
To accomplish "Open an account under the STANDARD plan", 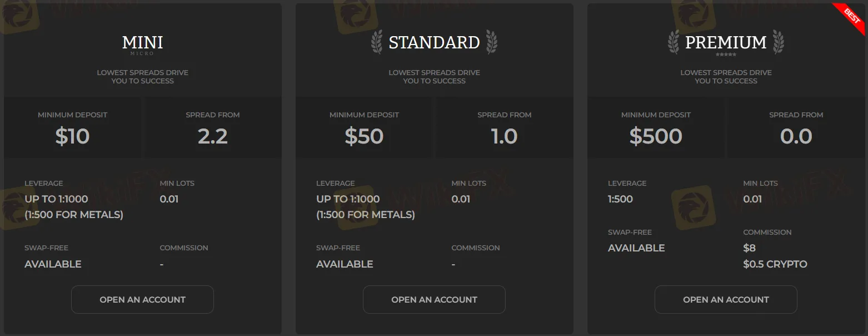I will tap(434, 299).
